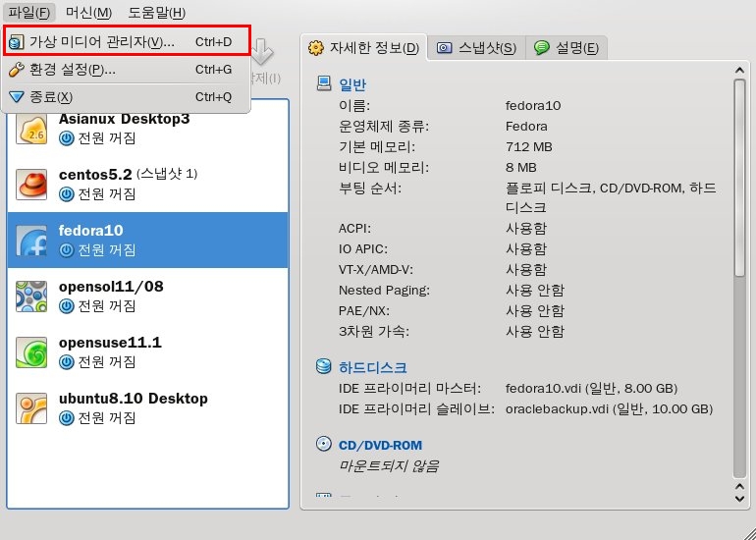Click the (스냅샷 1) label beside centos5.2
Viewport: 756px width, 540px height.
point(167,173)
